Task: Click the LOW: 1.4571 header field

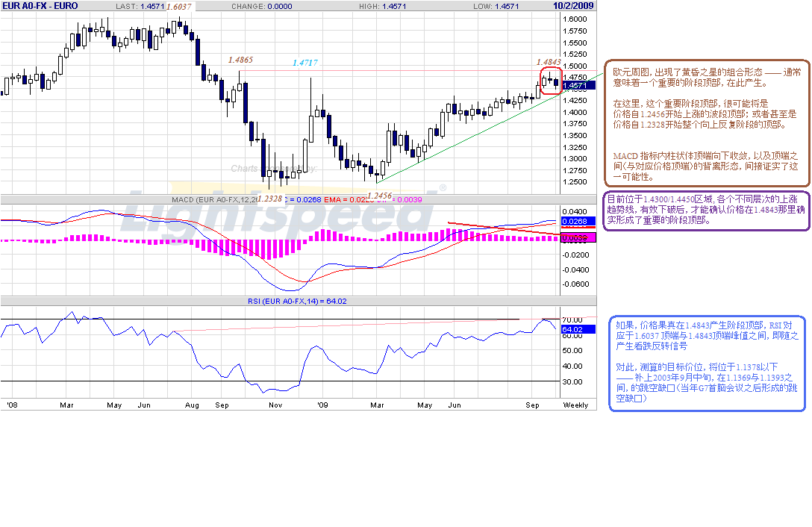Action: coord(496,7)
